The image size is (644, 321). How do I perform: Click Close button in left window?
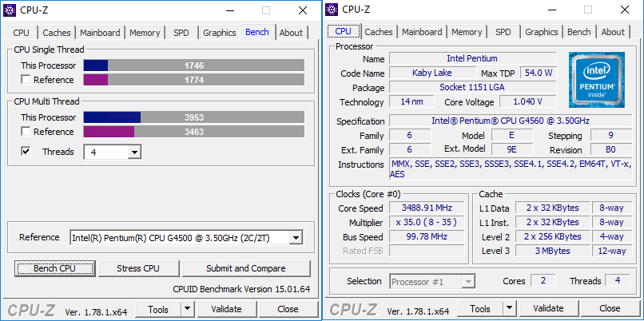[x=288, y=309]
